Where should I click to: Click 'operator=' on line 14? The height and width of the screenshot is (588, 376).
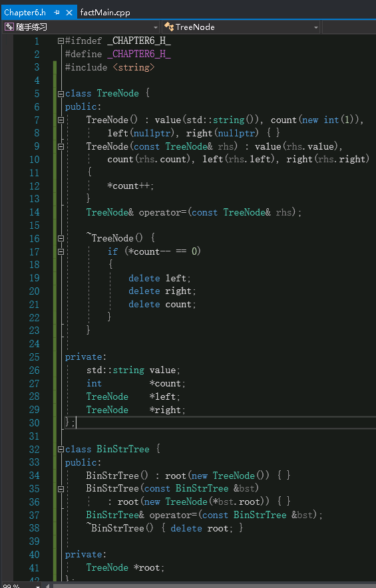pos(163,213)
